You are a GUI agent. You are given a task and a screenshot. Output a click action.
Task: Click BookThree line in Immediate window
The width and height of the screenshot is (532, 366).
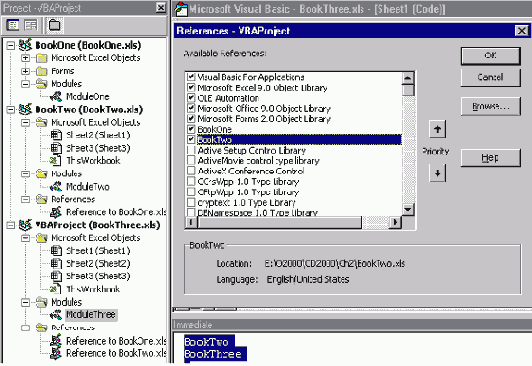(213, 354)
